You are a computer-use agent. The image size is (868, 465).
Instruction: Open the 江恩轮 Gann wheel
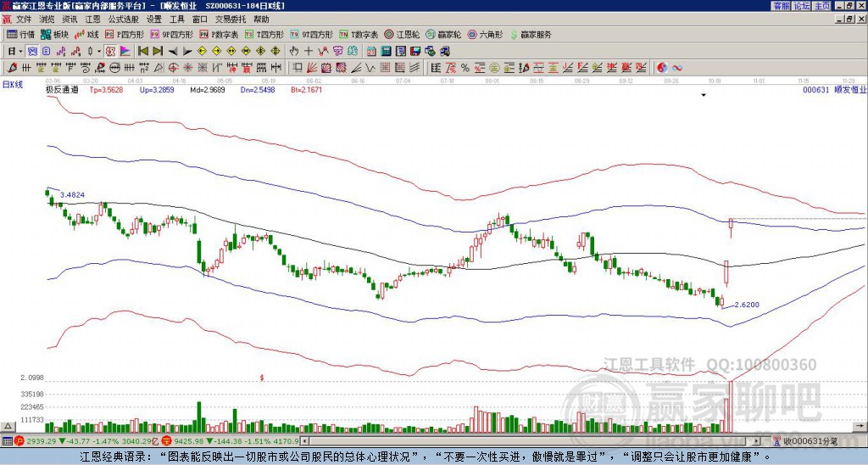pyautogui.click(x=402, y=34)
